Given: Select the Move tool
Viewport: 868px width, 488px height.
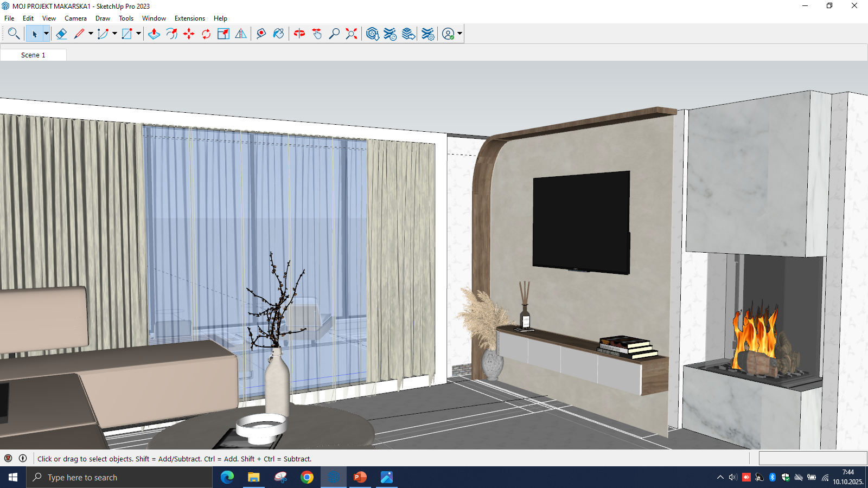Looking at the screenshot, I should [189, 34].
